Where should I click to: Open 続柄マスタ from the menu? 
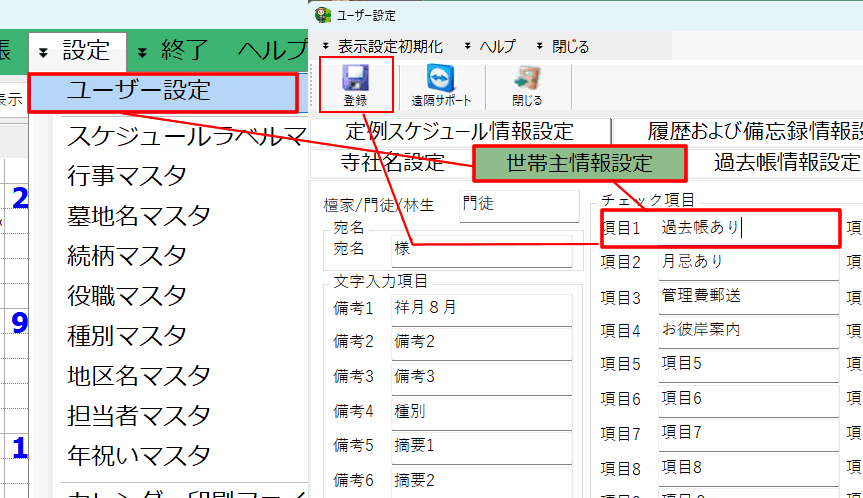[127, 256]
